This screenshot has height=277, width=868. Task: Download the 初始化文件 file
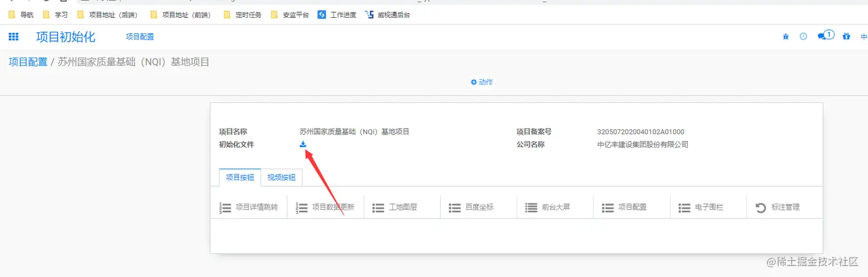[x=303, y=144]
